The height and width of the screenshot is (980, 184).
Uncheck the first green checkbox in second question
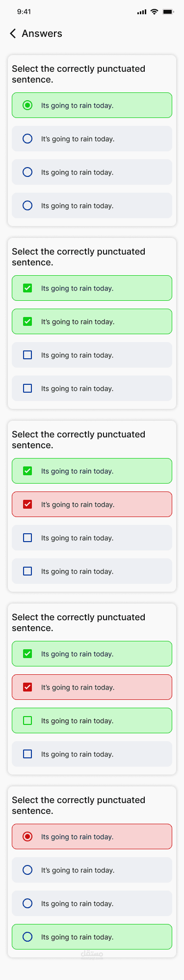click(27, 288)
